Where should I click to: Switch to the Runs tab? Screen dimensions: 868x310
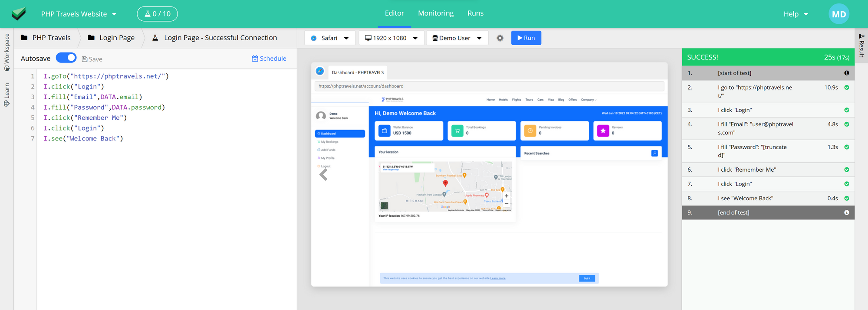[475, 13]
